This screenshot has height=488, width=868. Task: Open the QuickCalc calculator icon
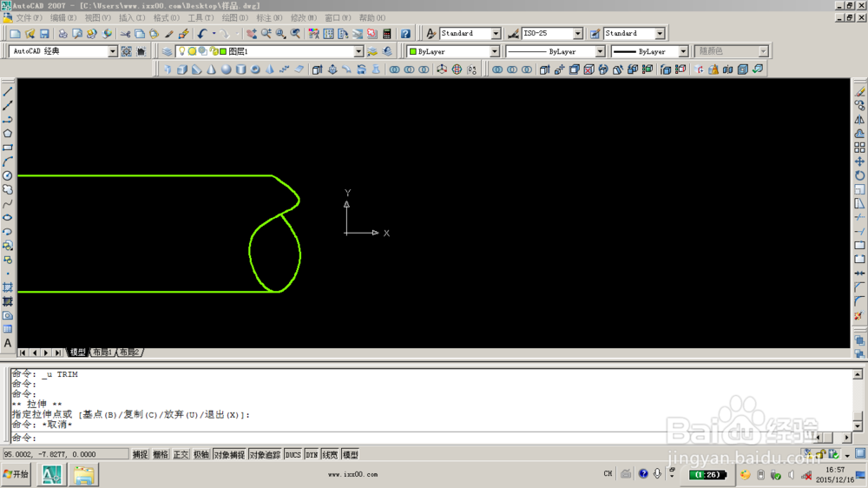click(x=387, y=33)
